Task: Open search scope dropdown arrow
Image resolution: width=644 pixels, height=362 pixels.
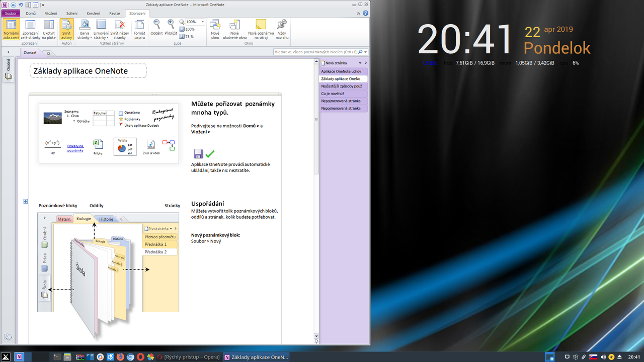Action: click(x=365, y=52)
